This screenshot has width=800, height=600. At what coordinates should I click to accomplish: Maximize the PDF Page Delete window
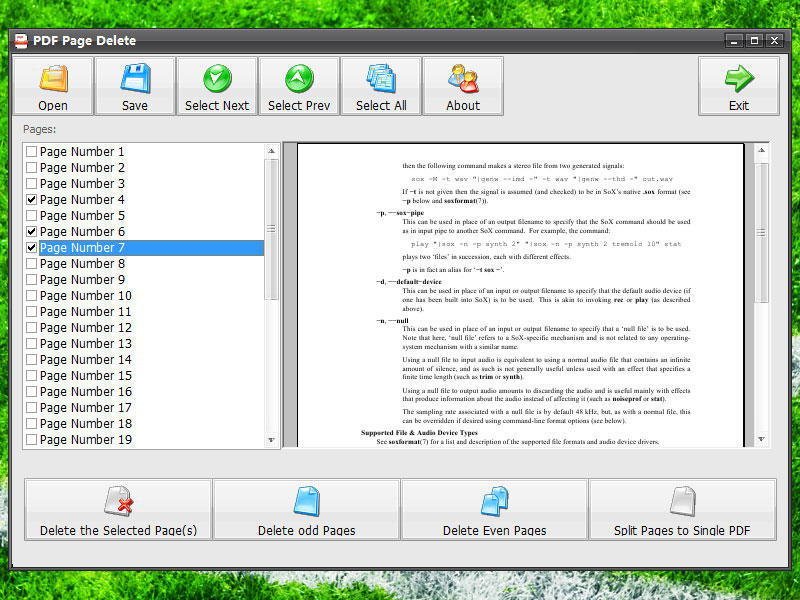coord(754,41)
